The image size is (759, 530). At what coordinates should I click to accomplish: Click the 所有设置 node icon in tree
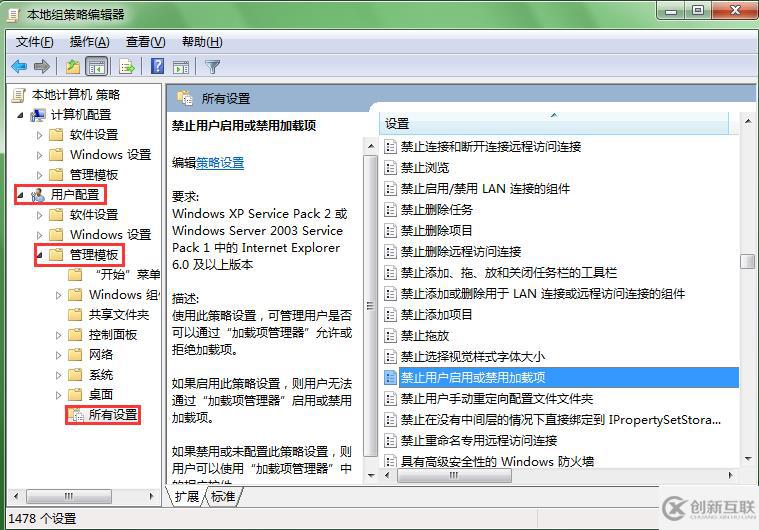[76, 415]
